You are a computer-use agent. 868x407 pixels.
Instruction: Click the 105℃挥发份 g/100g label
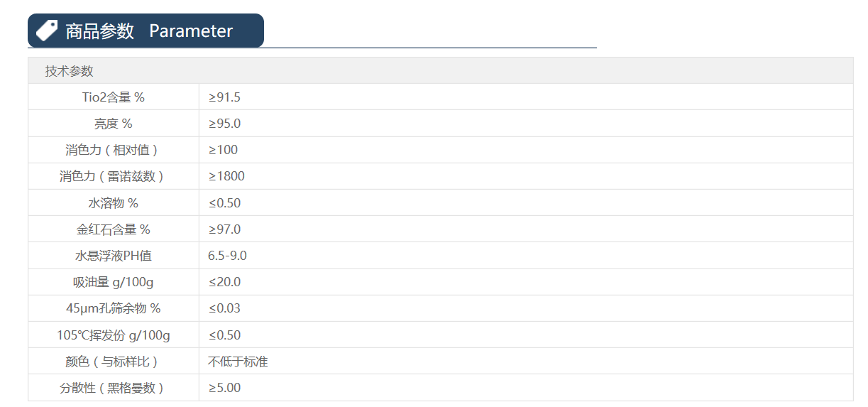(114, 335)
